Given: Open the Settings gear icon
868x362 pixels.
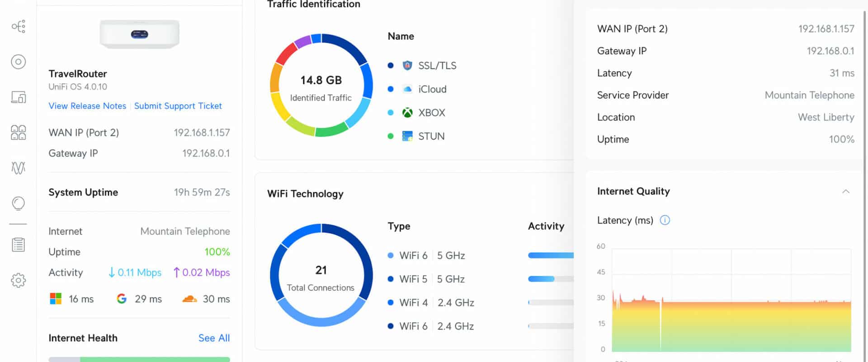Looking at the screenshot, I should pyautogui.click(x=18, y=281).
